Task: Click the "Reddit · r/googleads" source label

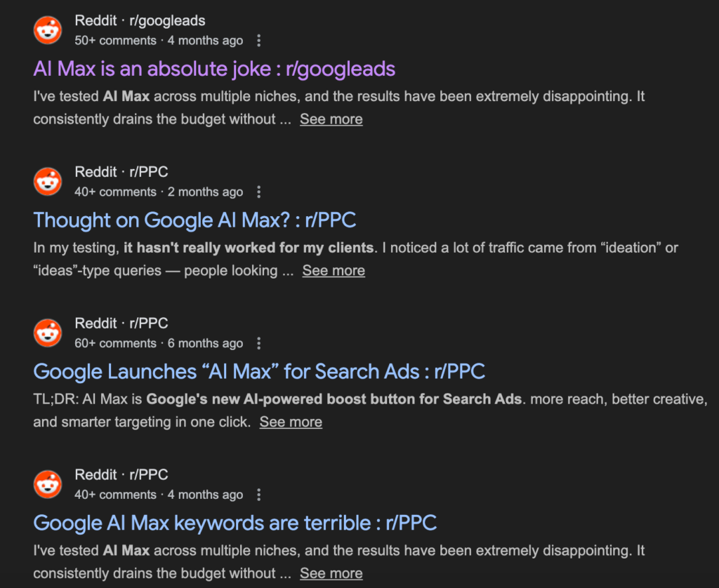Action: (140, 21)
